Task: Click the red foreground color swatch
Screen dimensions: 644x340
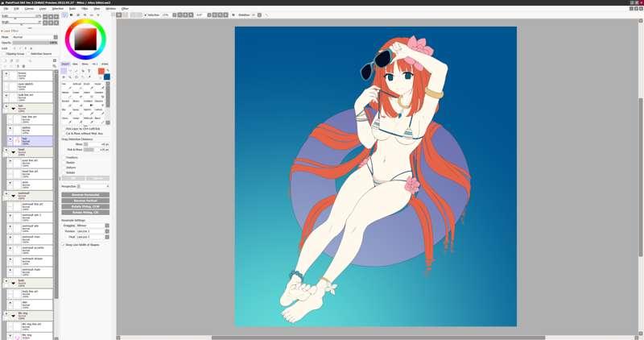Action: [101, 71]
